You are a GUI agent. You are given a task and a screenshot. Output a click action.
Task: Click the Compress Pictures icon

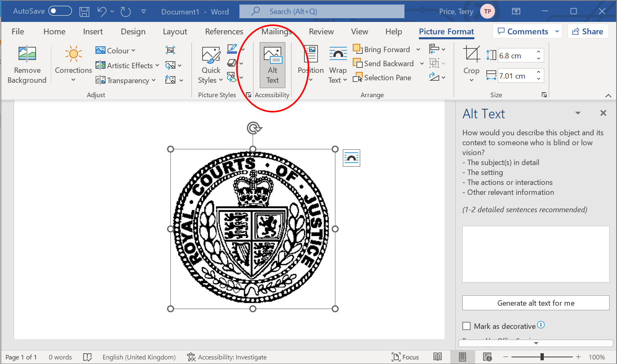pyautogui.click(x=170, y=50)
